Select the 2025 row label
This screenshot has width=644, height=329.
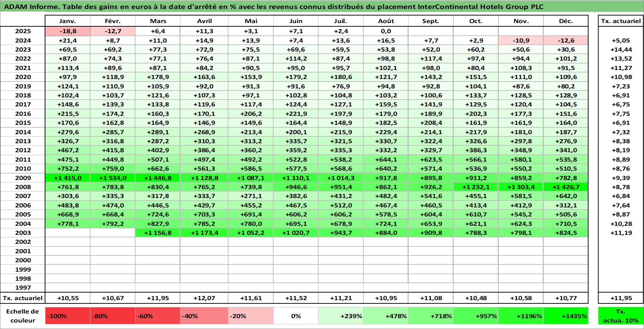pyautogui.click(x=23, y=31)
